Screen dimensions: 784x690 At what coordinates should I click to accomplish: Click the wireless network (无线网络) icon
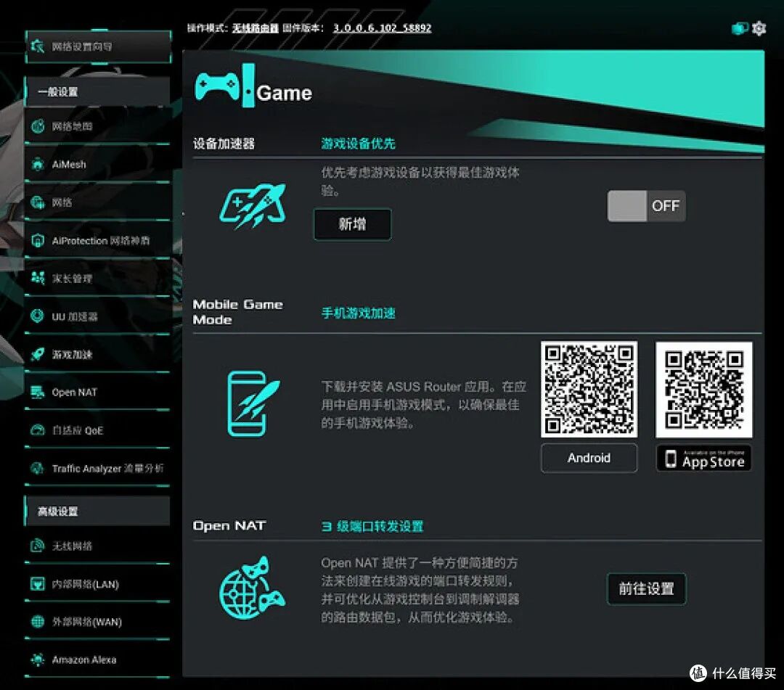pos(38,546)
